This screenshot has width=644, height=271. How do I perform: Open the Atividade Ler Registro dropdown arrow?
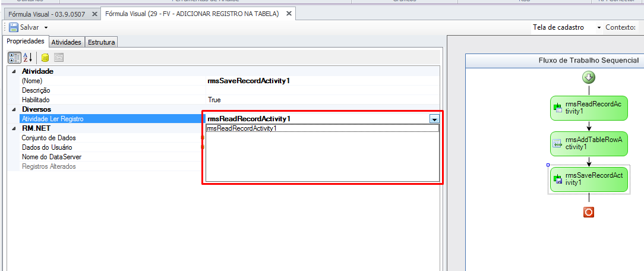(x=434, y=119)
